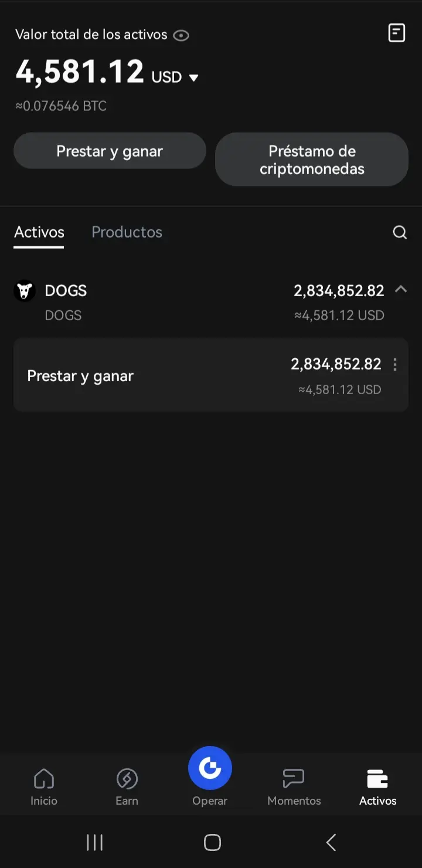422x868 pixels.
Task: Collapse the DOGS asset row chevron
Action: [x=401, y=289]
